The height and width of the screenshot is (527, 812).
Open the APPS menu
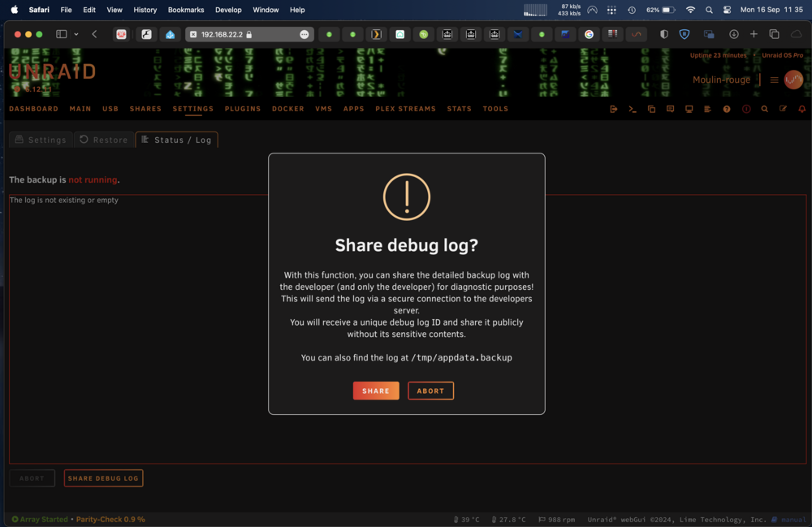click(x=354, y=109)
